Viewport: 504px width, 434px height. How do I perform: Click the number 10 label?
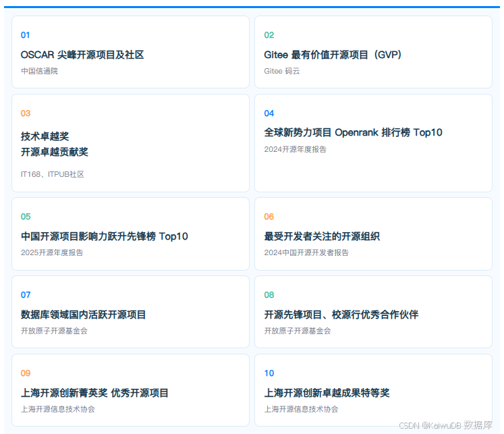[x=269, y=373]
